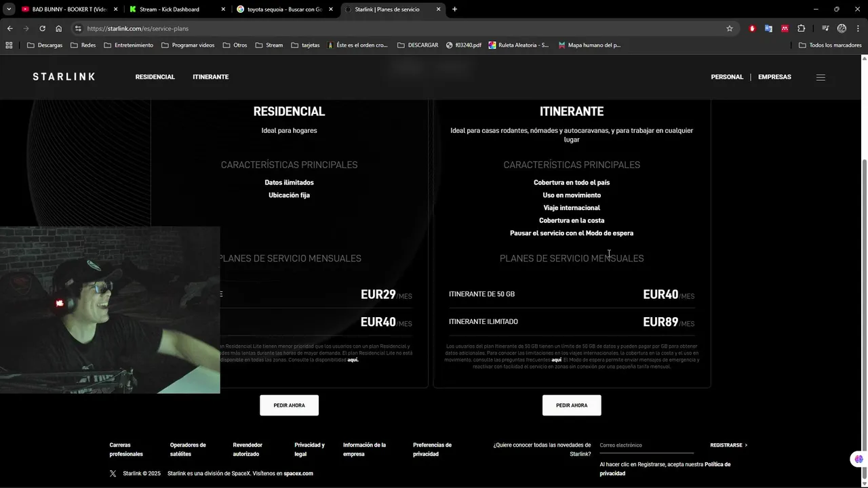Select the EMPRESAS nav option
The image size is (868, 488).
774,77
